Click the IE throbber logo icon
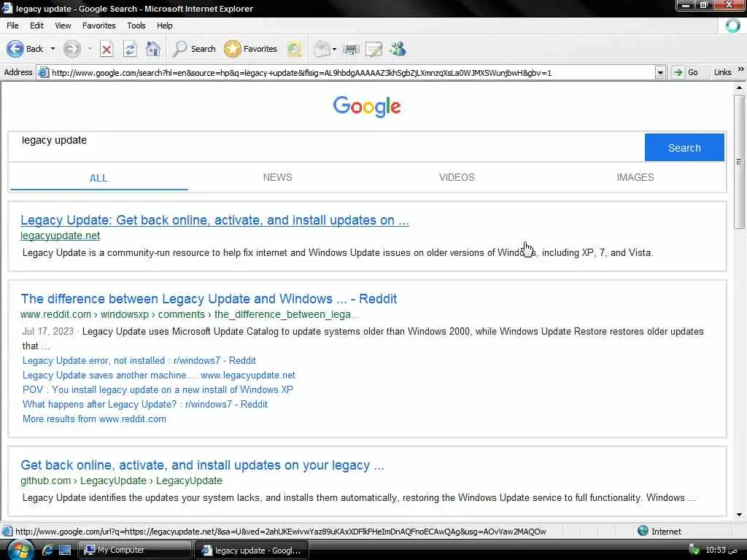This screenshot has height=560, width=747. click(x=732, y=26)
